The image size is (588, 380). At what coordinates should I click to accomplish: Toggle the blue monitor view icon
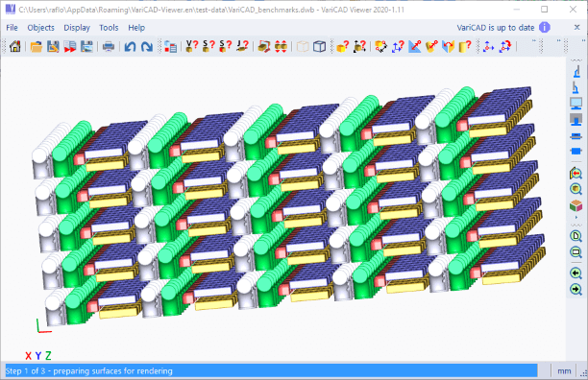576,104
